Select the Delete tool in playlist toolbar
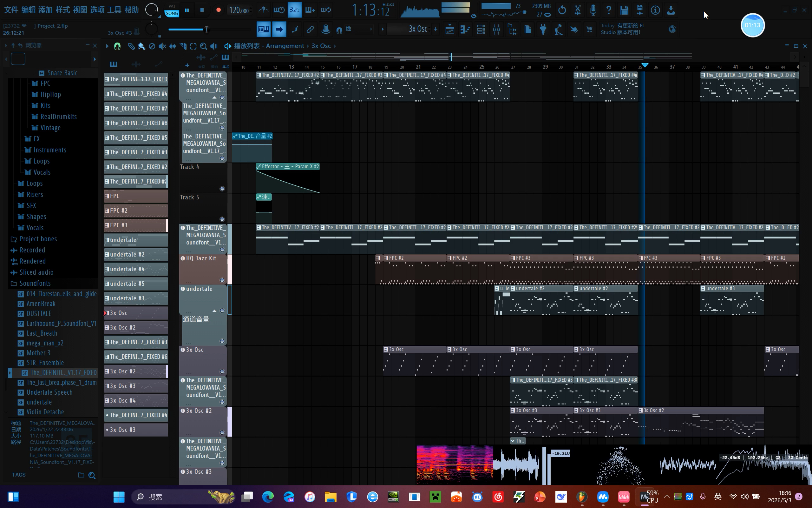812x508 pixels. (152, 46)
